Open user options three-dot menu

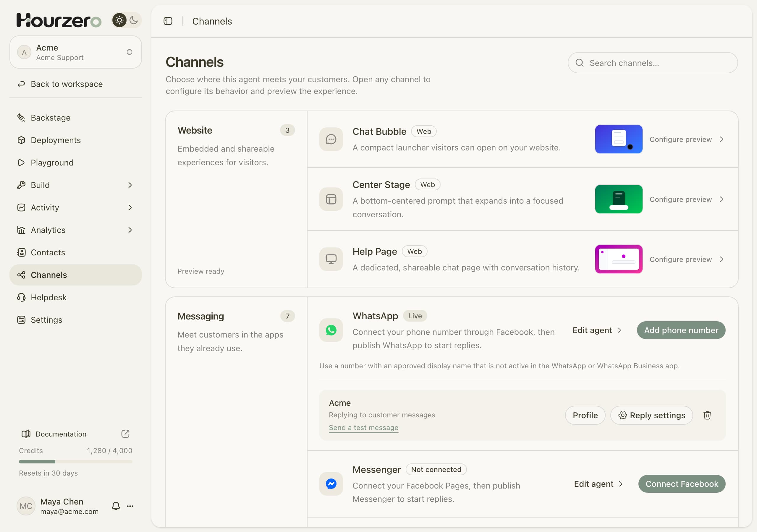tap(130, 506)
